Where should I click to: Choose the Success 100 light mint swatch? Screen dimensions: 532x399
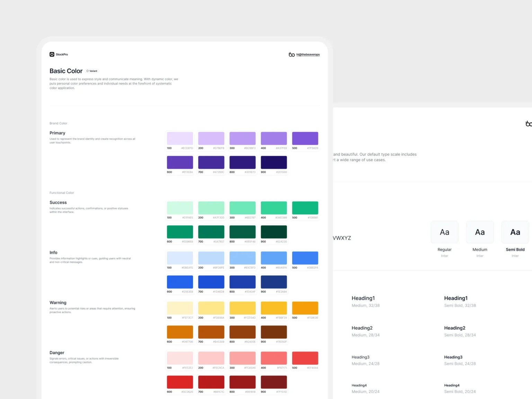pos(180,208)
